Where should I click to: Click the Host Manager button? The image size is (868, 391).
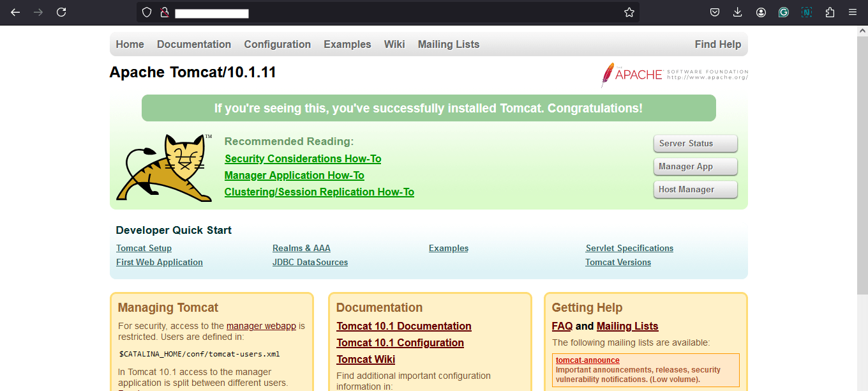point(696,190)
